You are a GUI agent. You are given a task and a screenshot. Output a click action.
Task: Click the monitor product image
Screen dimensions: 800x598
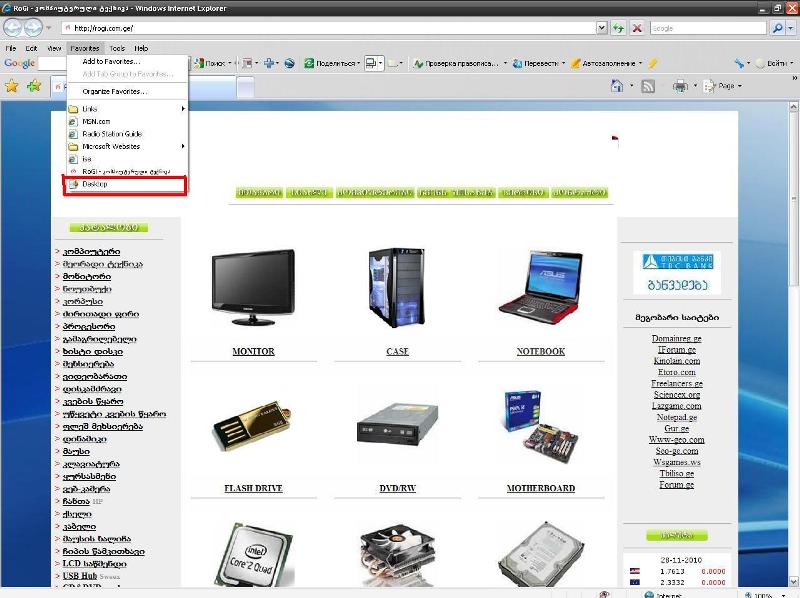point(253,287)
